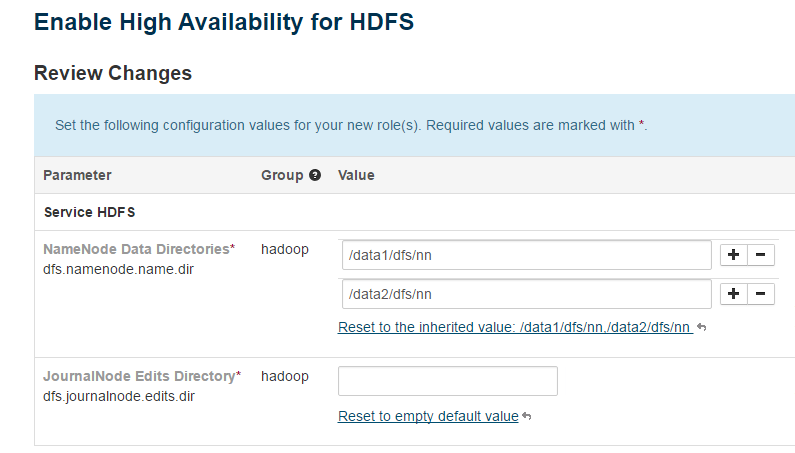
Task: Click the Value column header
Action: click(x=356, y=175)
